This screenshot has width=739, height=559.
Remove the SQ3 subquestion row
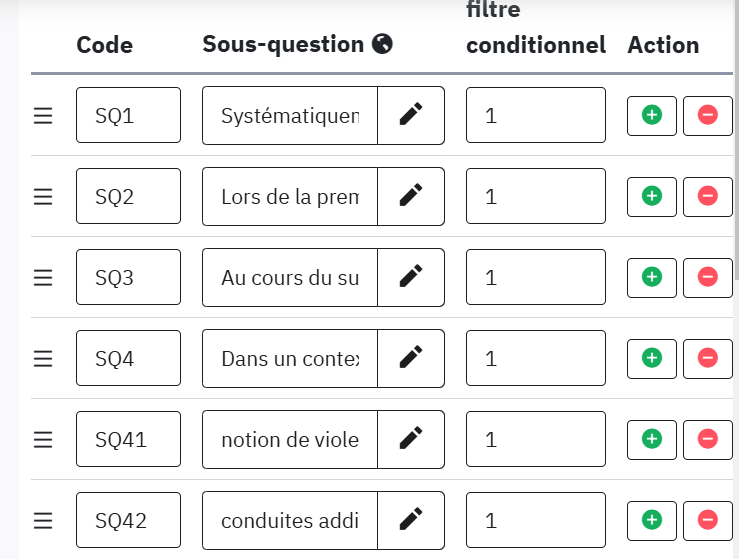point(708,278)
